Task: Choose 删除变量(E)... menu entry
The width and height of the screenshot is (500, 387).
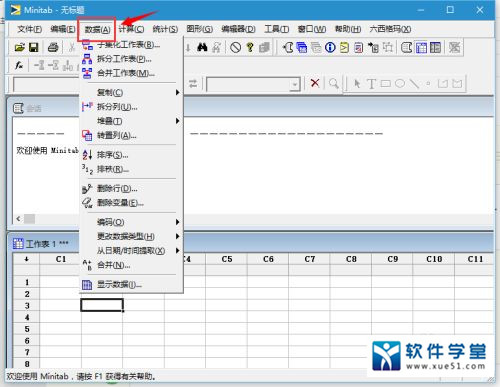Action: pos(131,203)
